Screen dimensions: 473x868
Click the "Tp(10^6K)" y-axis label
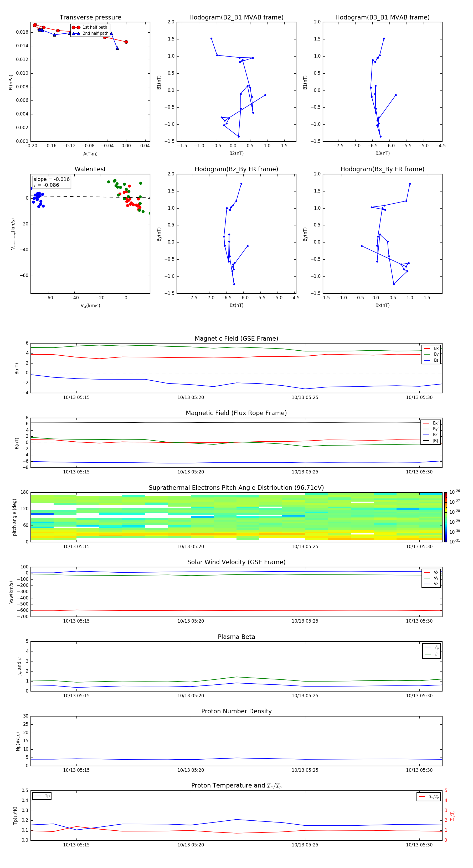[x=15, y=815]
